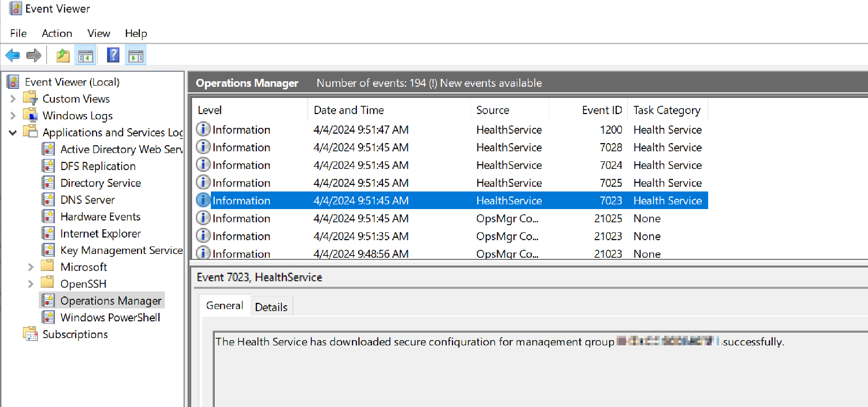Image resolution: width=868 pixels, height=407 pixels.
Task: Expand the Custom Views node
Action: (13, 99)
